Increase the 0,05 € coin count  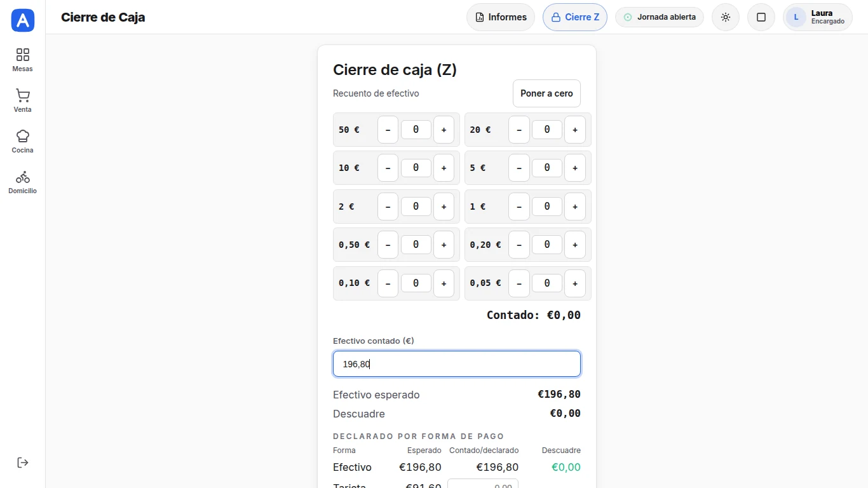575,283
